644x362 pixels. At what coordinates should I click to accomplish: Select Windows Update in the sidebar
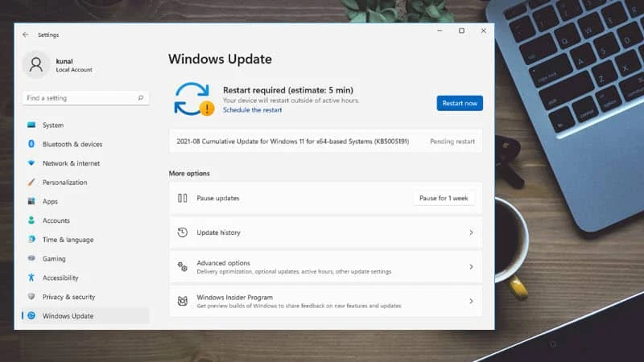click(85, 315)
